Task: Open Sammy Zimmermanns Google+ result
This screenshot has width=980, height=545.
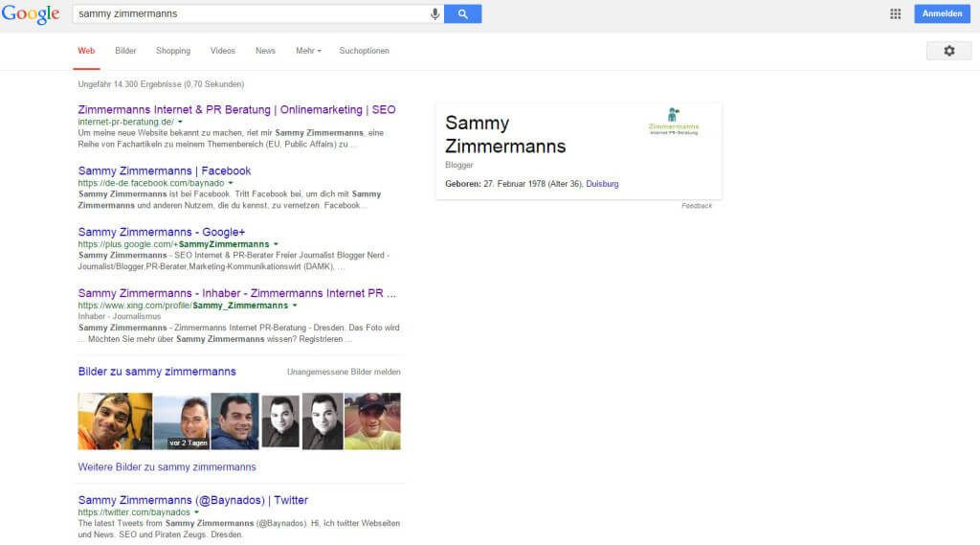Action: tap(161, 232)
